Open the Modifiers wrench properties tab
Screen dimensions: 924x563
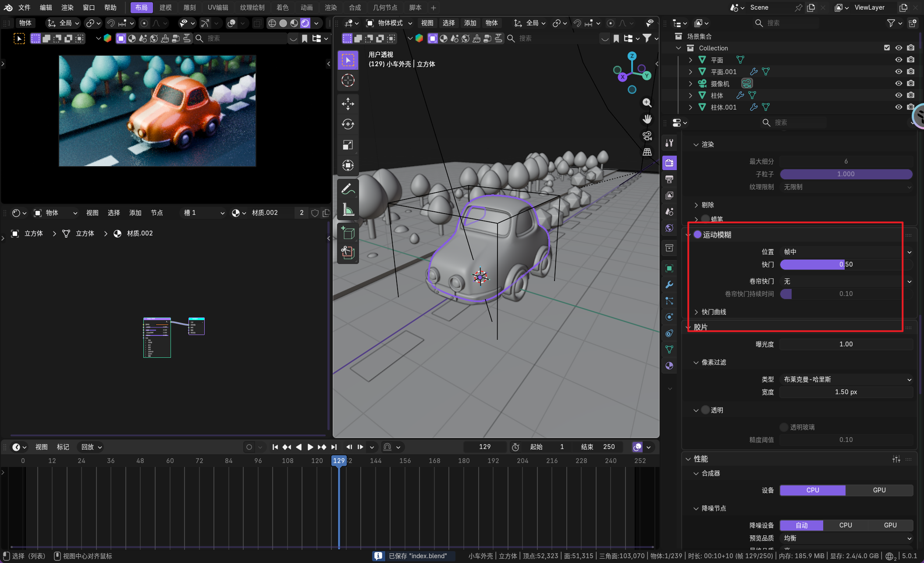(669, 285)
